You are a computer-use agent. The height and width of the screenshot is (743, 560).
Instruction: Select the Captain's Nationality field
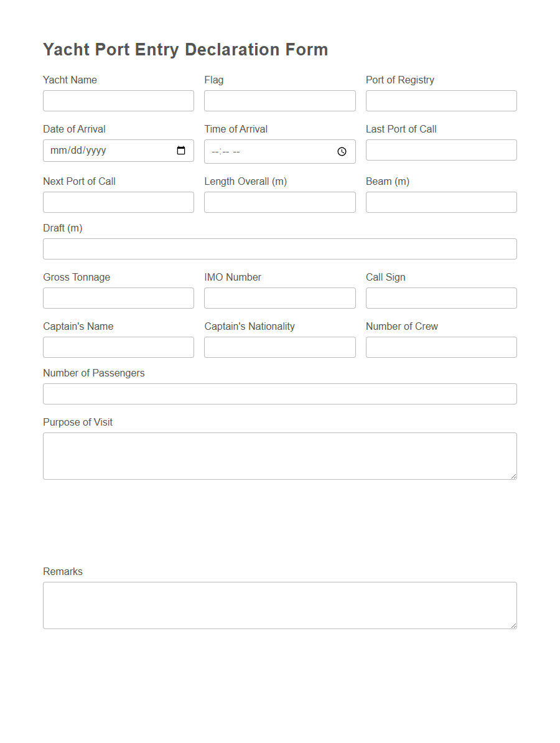tap(279, 347)
